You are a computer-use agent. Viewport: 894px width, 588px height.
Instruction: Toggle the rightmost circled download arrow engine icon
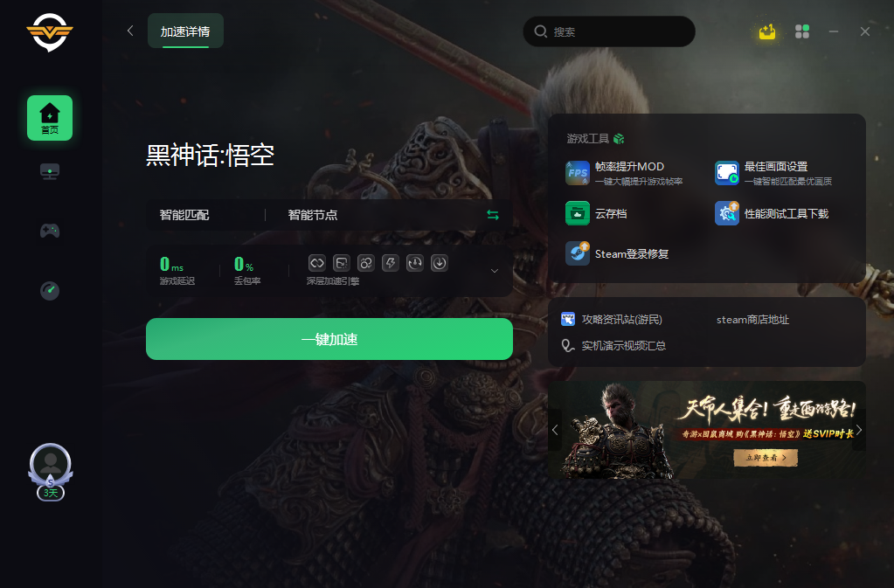[440, 263]
